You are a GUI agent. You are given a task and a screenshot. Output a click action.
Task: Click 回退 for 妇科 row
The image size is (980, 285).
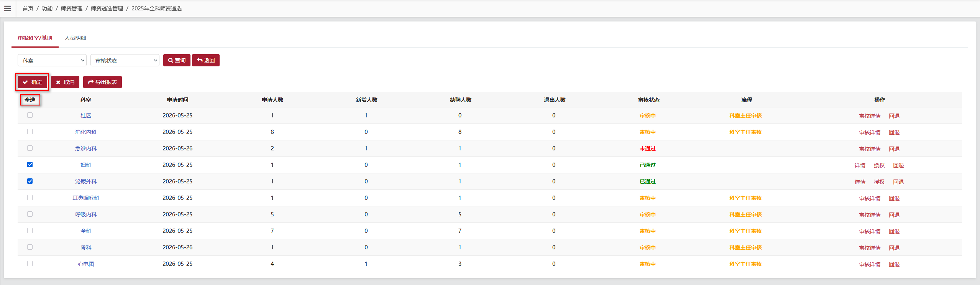(x=898, y=165)
